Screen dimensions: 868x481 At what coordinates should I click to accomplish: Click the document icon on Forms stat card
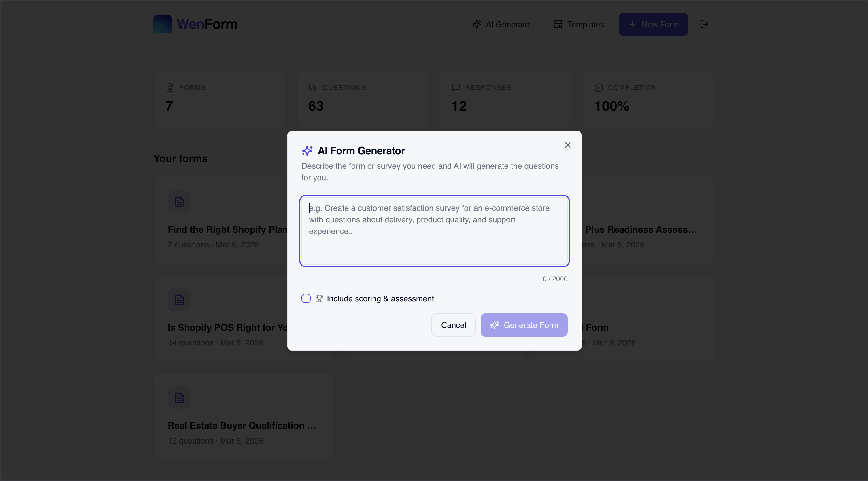(x=170, y=87)
